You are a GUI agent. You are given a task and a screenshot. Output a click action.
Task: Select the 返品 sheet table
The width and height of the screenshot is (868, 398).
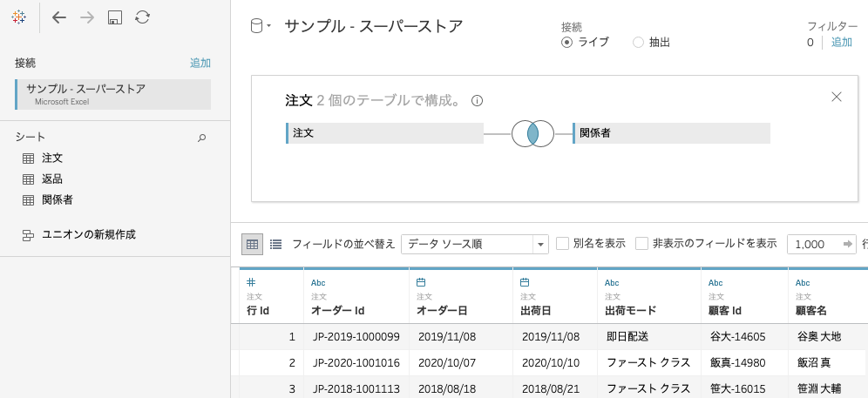(x=52, y=179)
